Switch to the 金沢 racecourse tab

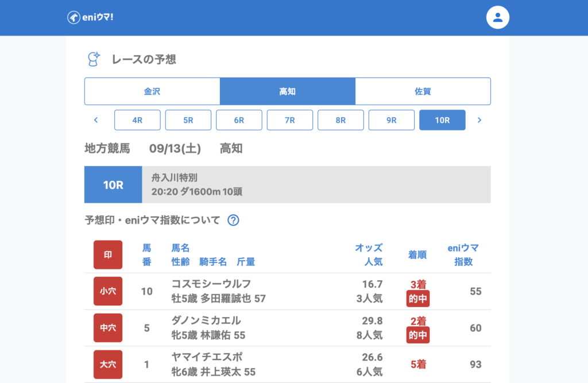(x=152, y=91)
